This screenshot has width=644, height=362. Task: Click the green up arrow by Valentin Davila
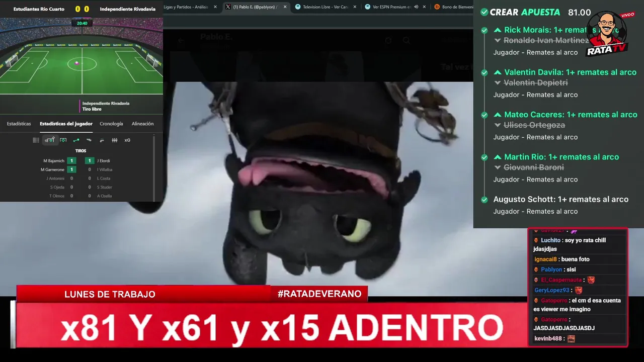(498, 72)
